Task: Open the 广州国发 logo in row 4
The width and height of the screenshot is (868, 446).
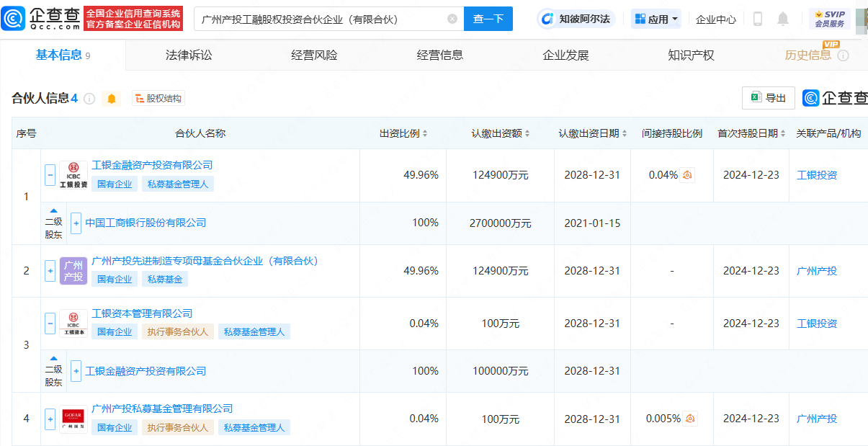Action: [x=73, y=419]
